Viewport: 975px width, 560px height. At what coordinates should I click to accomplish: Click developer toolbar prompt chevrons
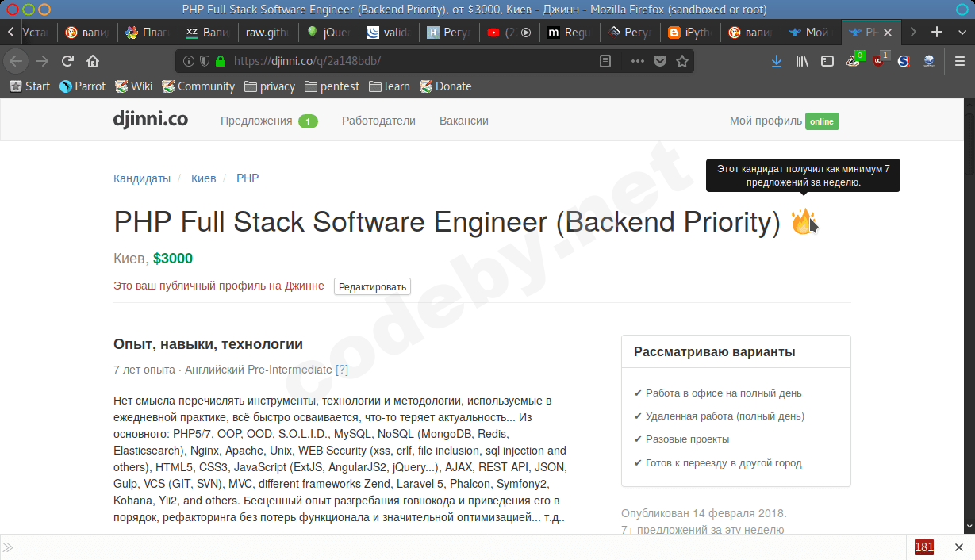8,547
